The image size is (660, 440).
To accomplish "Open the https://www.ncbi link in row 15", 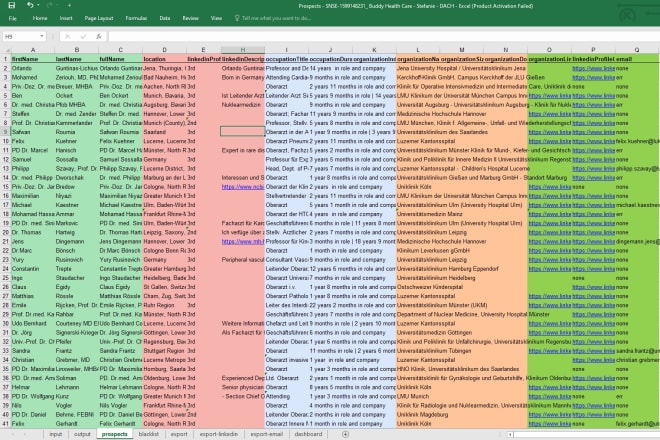I will point(243,187).
